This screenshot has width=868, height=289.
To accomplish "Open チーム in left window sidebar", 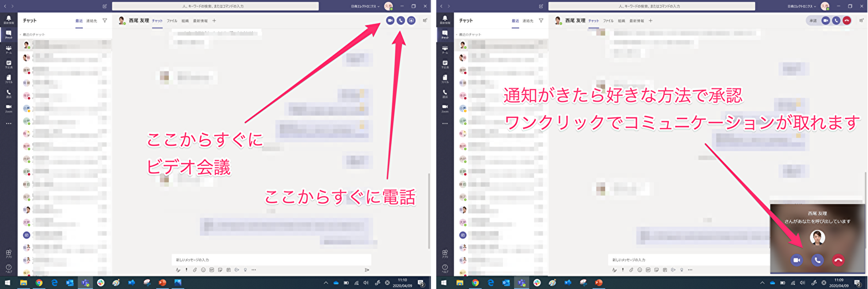I will click(9, 49).
